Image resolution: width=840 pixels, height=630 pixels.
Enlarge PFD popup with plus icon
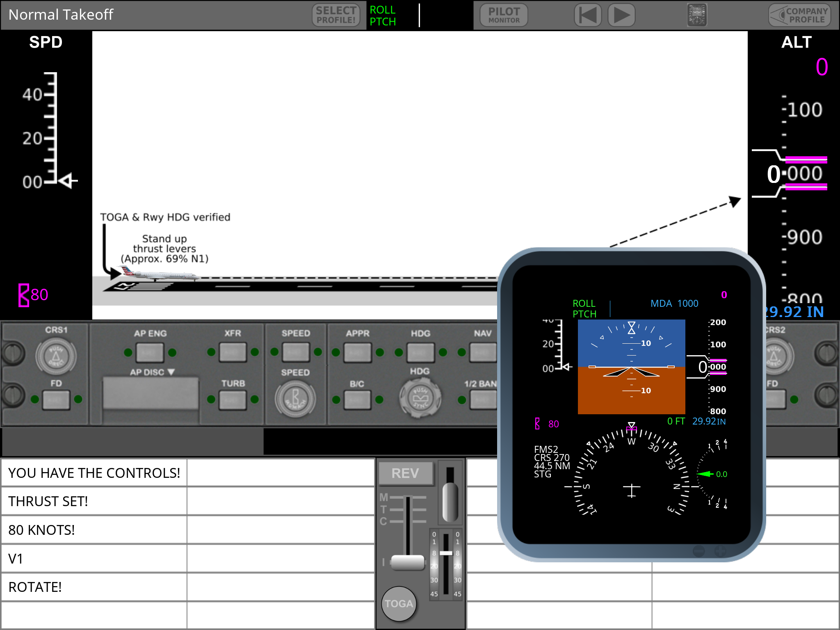[720, 551]
